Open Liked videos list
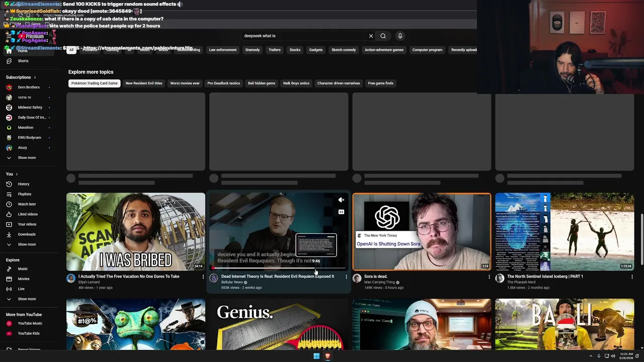The height and width of the screenshot is (362, 644). (28, 214)
